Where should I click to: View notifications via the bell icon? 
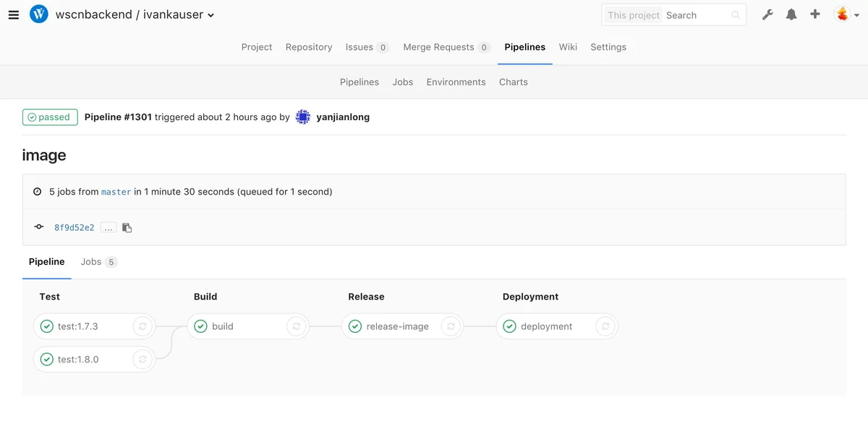coord(791,14)
